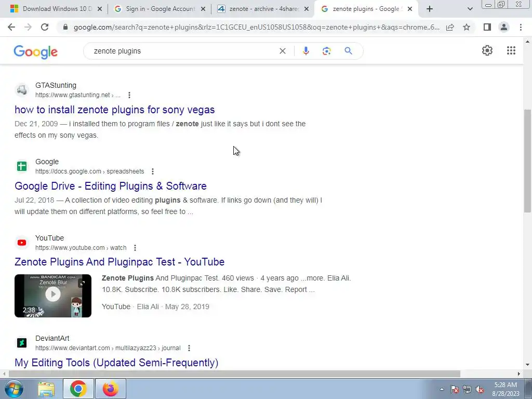Open more options for docs.google.com result
Screen dimensions: 532x399
click(153, 171)
